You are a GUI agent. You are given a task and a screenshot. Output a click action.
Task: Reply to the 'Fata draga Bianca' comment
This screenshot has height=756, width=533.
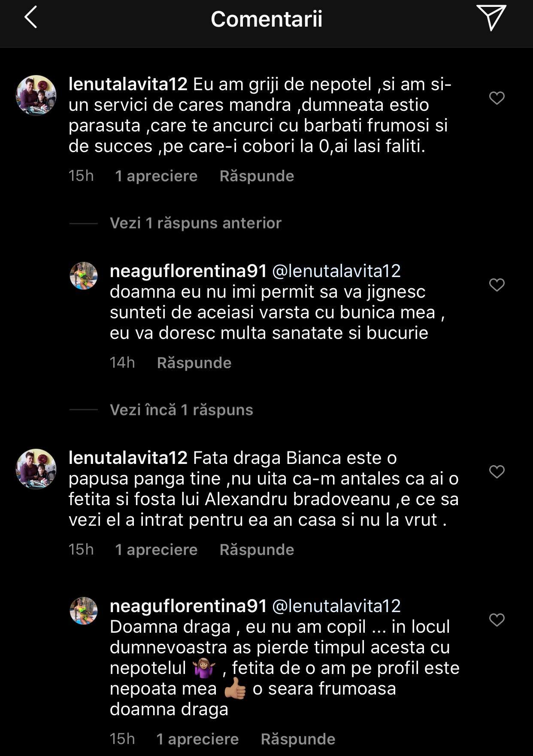pos(257,549)
